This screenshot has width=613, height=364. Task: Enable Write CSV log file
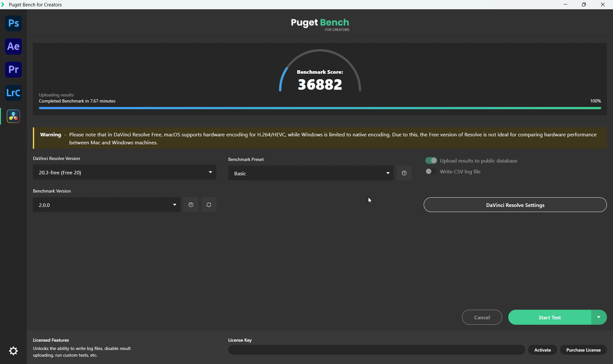(431, 171)
